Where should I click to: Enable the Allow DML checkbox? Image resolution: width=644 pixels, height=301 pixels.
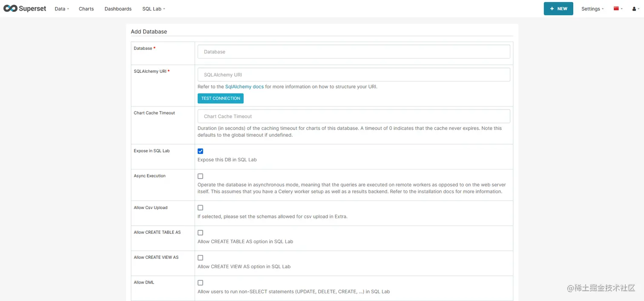[x=200, y=283]
